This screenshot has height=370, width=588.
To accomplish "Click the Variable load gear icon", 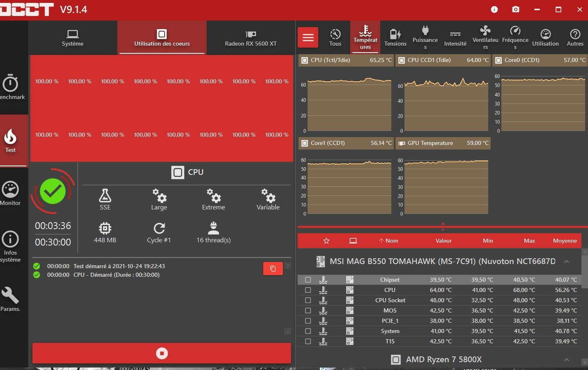I will pyautogui.click(x=268, y=195).
